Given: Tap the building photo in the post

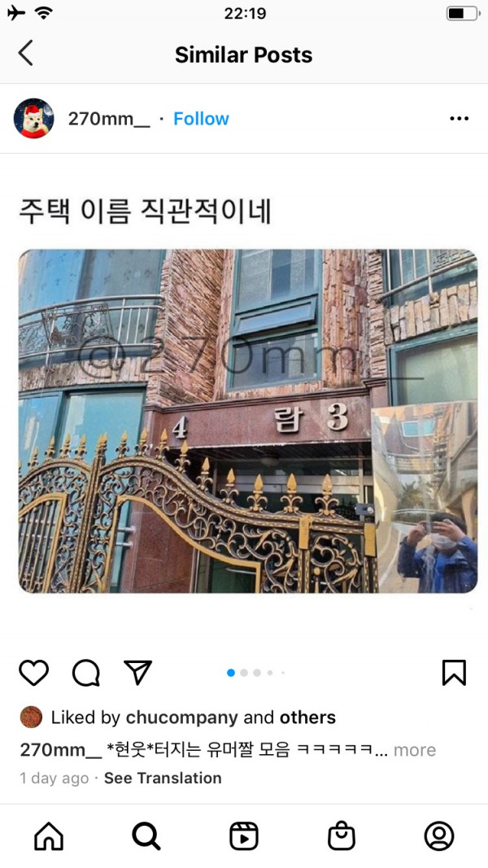Looking at the screenshot, I should pyautogui.click(x=248, y=421).
